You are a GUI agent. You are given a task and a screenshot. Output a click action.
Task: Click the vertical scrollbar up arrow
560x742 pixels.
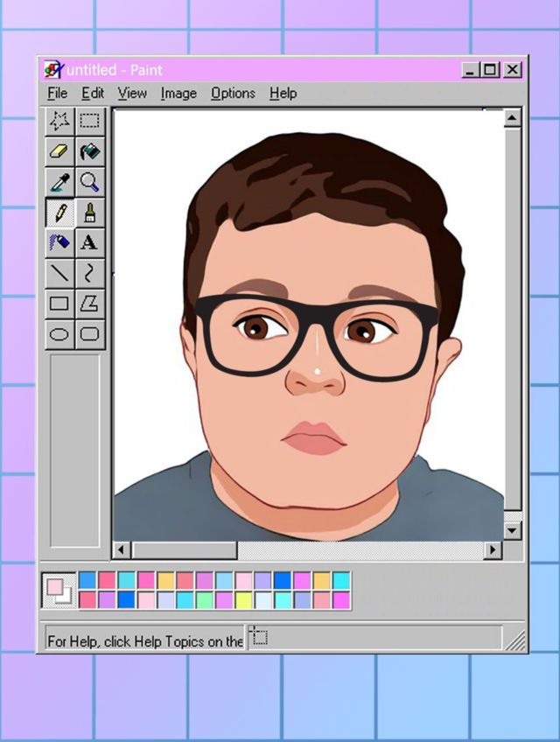(512, 118)
